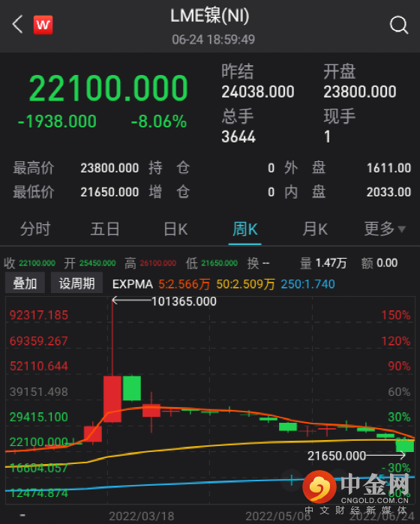Click the EXPMA 5-period orange value
Viewport: 420px width, 524px height.
(x=184, y=284)
